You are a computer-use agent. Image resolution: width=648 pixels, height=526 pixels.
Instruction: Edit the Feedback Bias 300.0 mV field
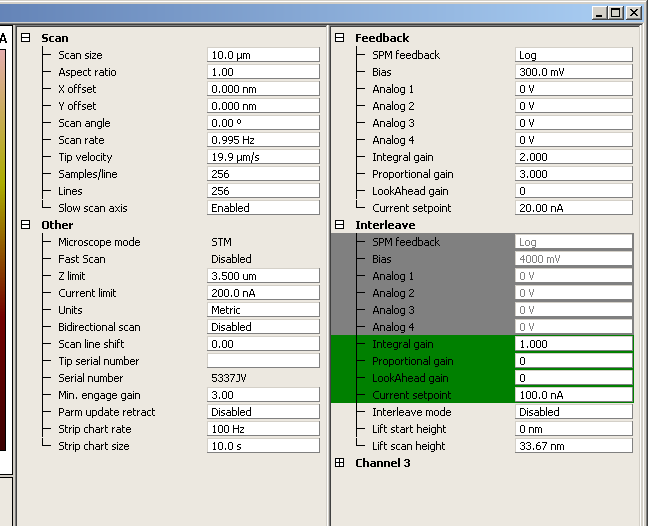point(574,72)
